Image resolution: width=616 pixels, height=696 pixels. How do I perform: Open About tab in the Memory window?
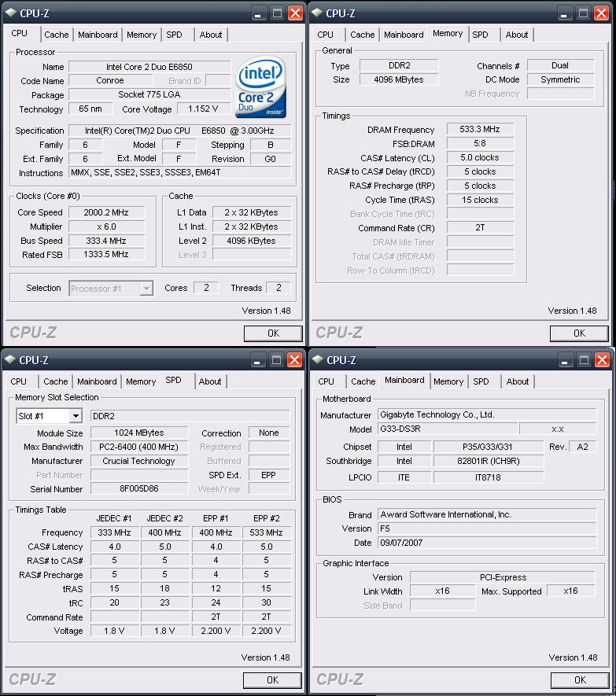[x=517, y=35]
